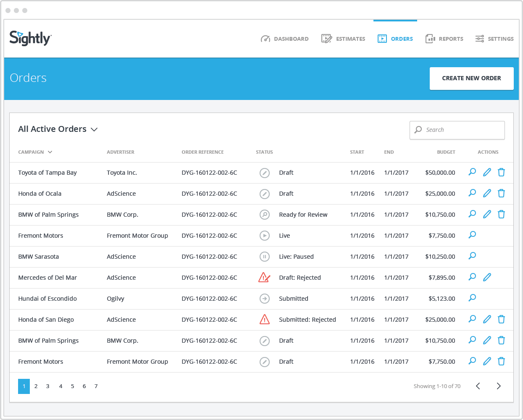
Task: Select the Orders tab
Action: (395, 39)
